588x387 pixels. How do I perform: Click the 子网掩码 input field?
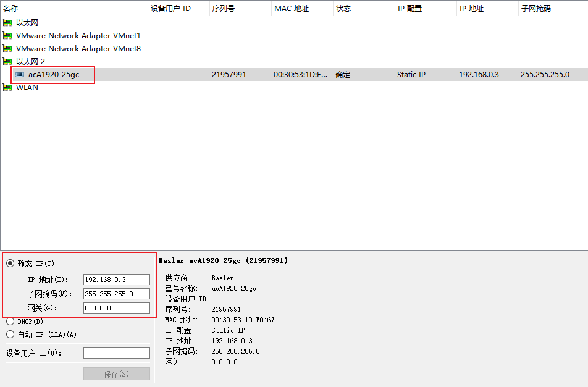click(x=117, y=293)
